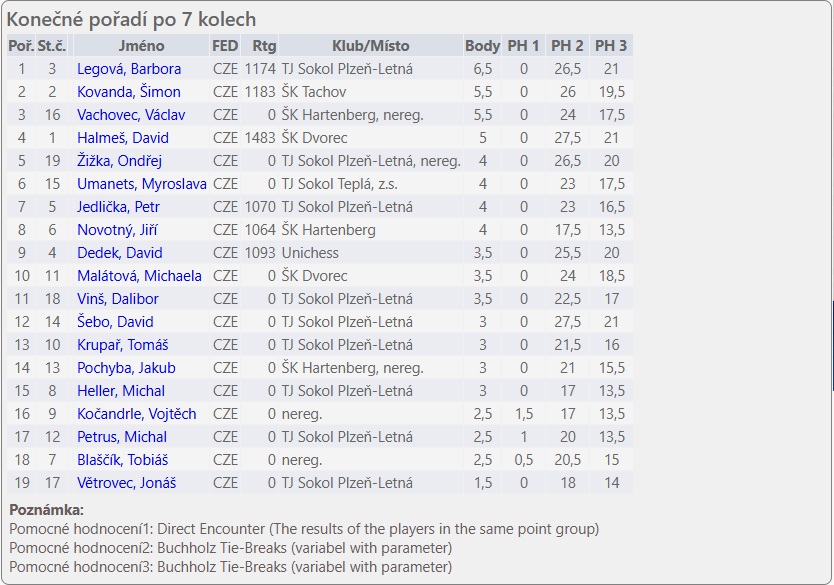Screen dimensions: 834x585
Task: Click Umanets, Myroslava name link
Action: (x=142, y=184)
